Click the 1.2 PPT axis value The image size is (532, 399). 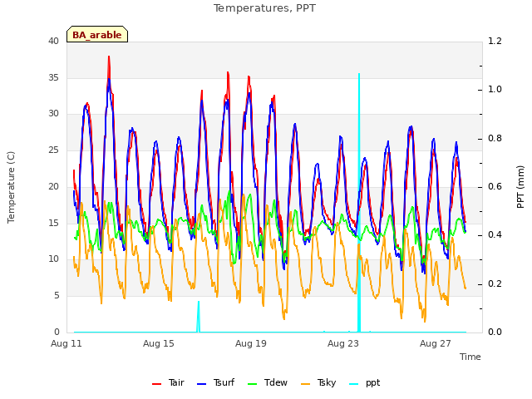pyautogui.click(x=495, y=41)
